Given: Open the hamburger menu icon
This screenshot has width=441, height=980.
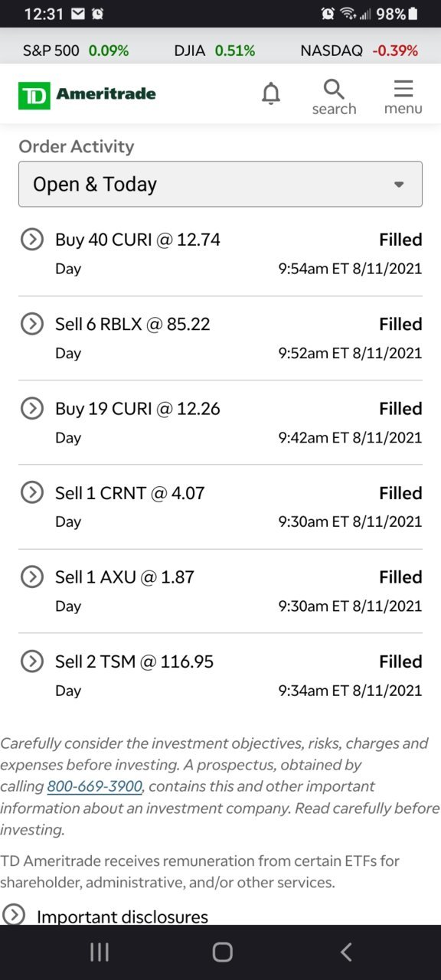Looking at the screenshot, I should pos(403,96).
